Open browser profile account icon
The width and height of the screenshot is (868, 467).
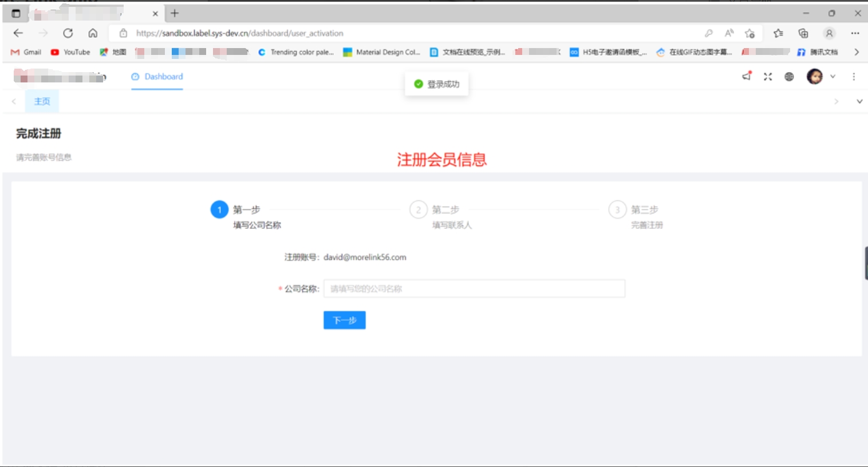[x=829, y=33]
